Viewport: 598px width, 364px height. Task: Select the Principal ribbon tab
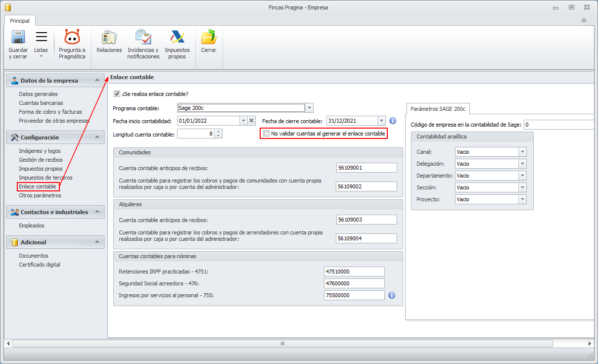(x=20, y=21)
